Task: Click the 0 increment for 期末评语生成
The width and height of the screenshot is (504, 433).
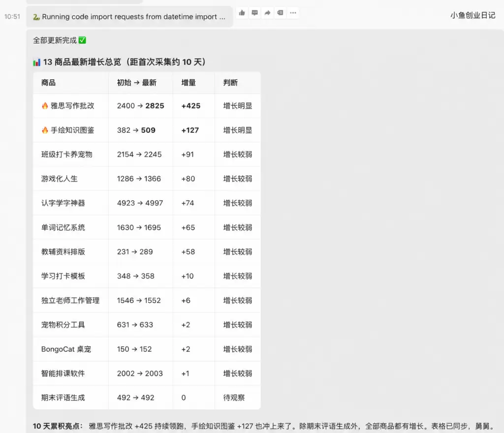Action: click(184, 398)
